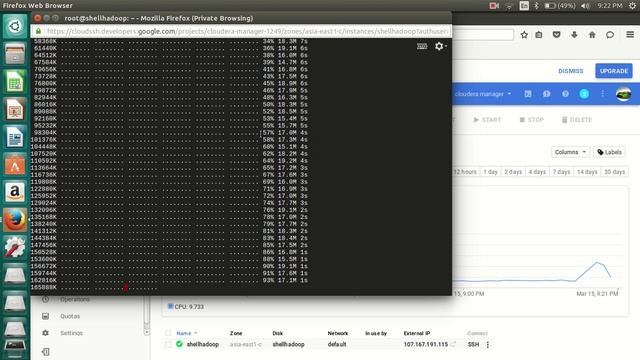Open the volume indicator in top panel
The height and width of the screenshot is (360, 640).
[585, 6]
